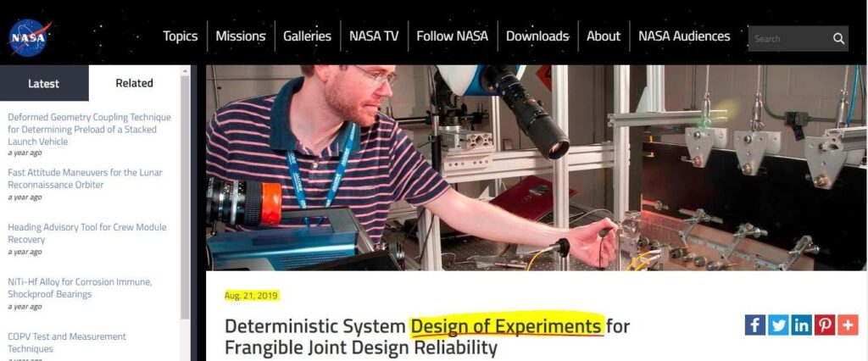
Task: Select the Related tab
Action: tap(134, 83)
